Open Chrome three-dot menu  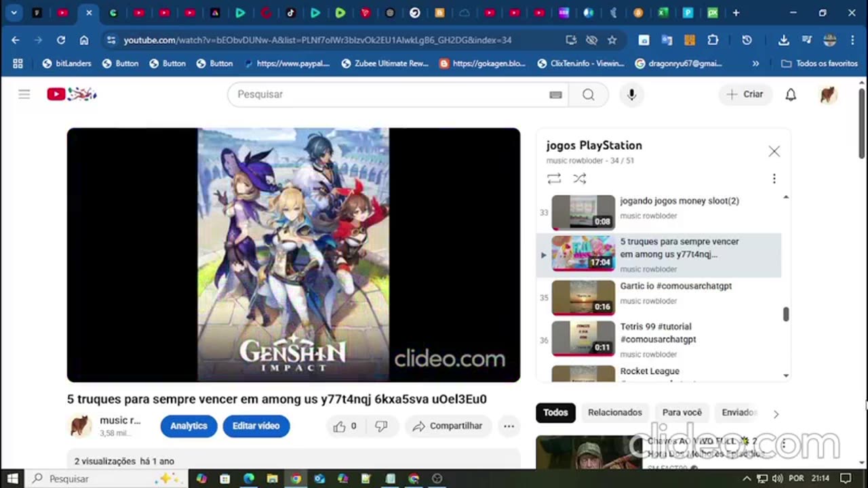click(852, 40)
